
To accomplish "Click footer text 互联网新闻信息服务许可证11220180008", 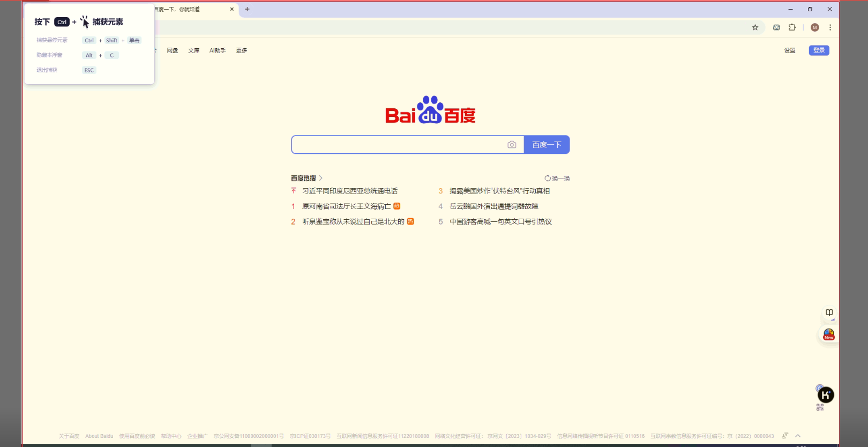I will tap(383, 436).
